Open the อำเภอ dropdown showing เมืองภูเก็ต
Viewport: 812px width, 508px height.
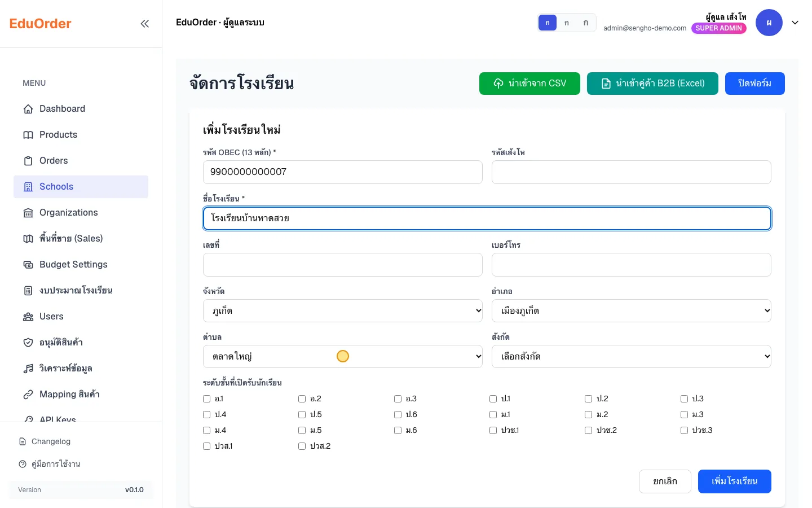(x=632, y=310)
